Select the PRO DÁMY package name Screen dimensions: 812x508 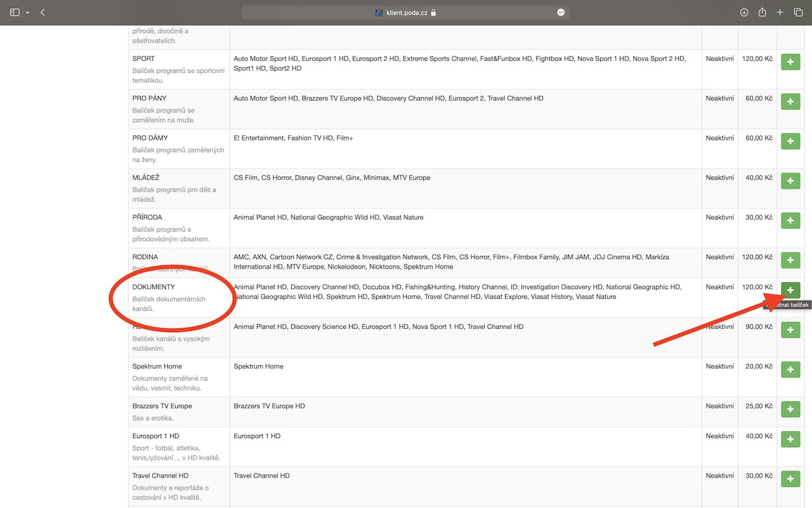pos(150,138)
